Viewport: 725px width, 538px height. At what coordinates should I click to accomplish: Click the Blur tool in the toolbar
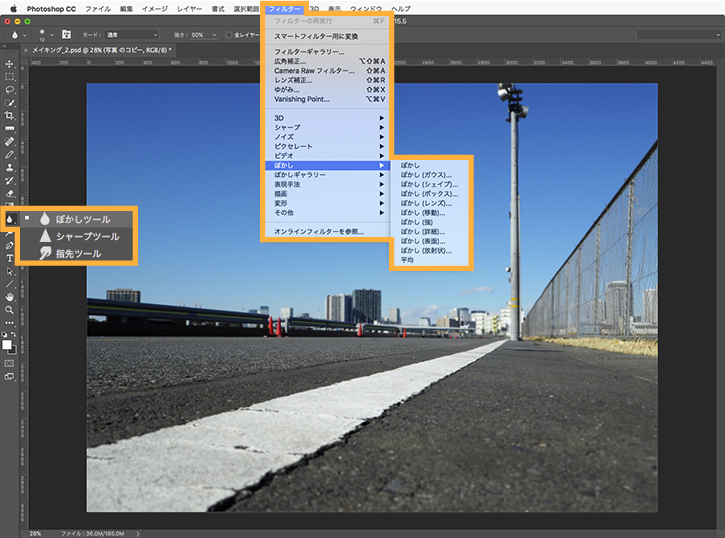[9, 220]
